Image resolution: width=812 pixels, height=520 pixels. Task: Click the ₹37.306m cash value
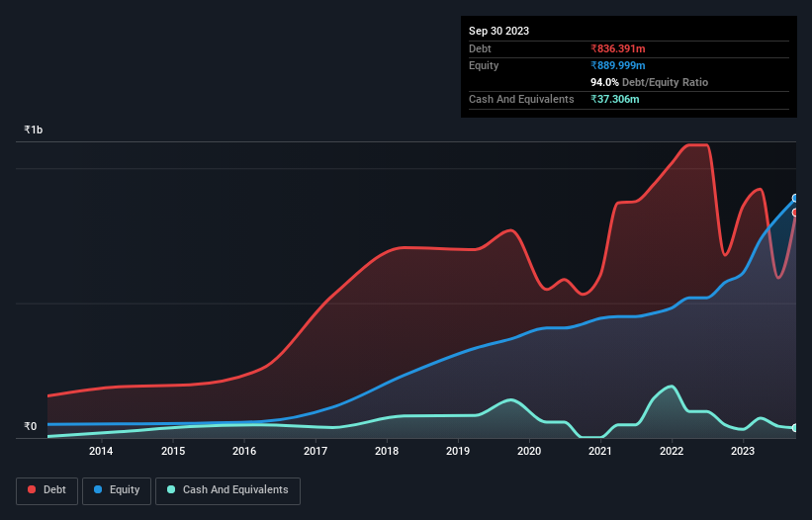pyautogui.click(x=615, y=99)
